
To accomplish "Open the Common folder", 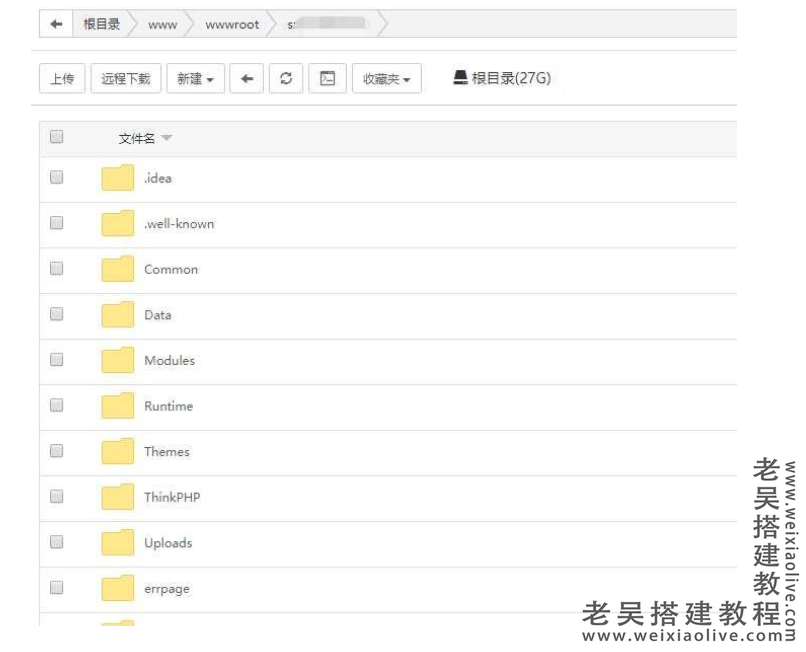I will [170, 269].
